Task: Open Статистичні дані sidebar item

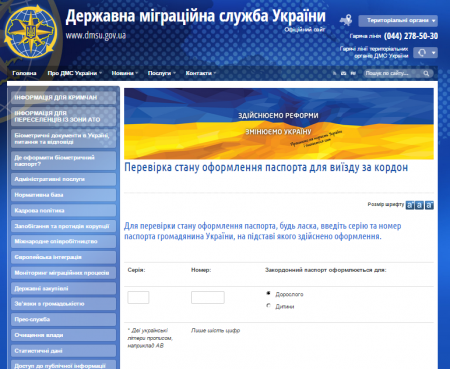Action: pyautogui.click(x=63, y=351)
